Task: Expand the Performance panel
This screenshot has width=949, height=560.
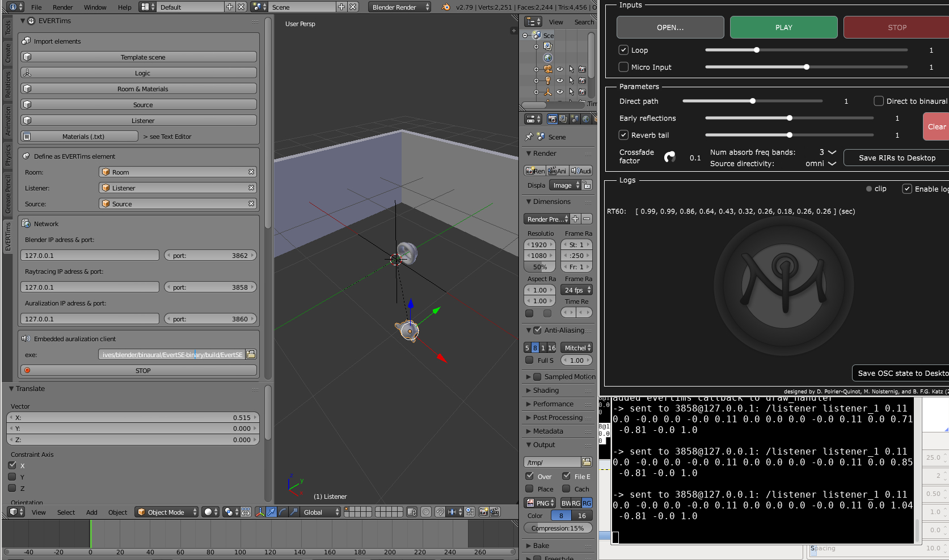Action: pos(529,404)
